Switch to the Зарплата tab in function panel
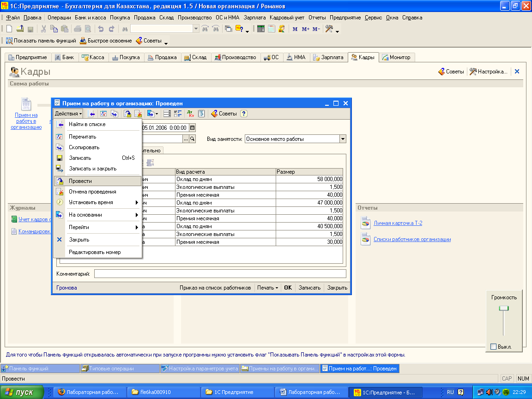The height and width of the screenshot is (399, 532). pos(328,57)
